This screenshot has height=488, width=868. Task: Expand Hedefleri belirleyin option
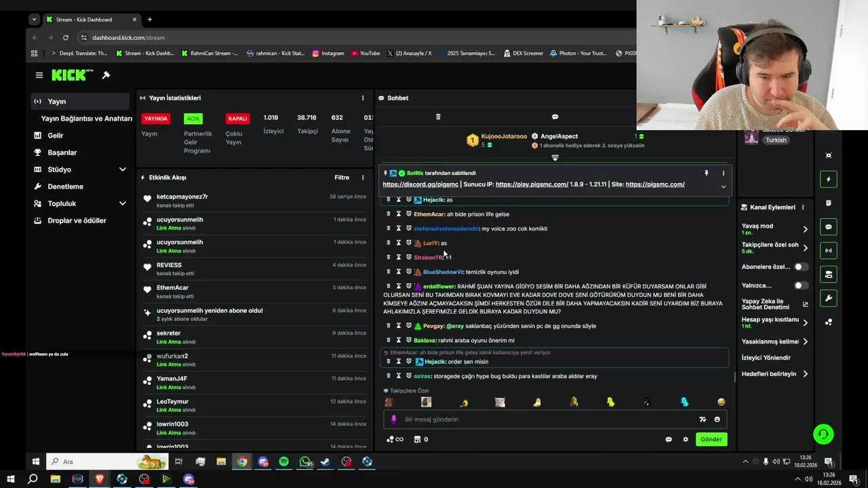pos(805,374)
